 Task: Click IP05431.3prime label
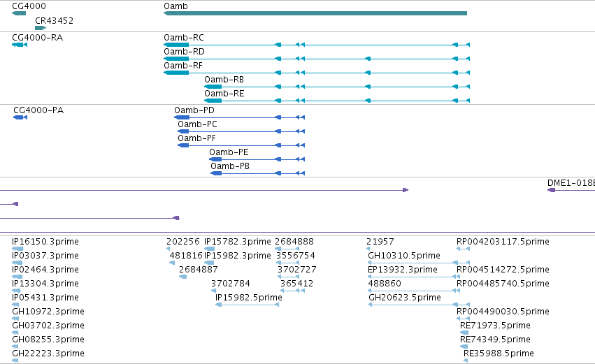tap(45, 298)
